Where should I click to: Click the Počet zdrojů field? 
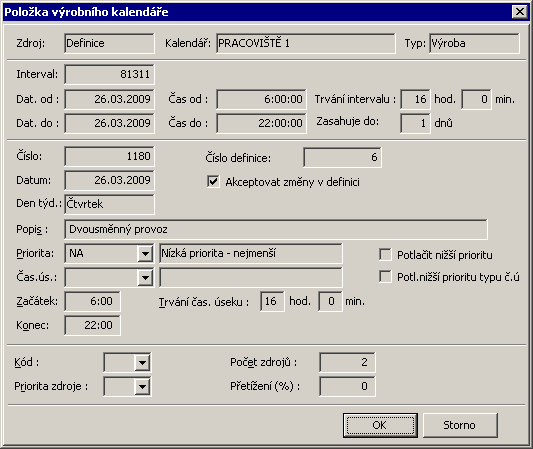tap(347, 362)
